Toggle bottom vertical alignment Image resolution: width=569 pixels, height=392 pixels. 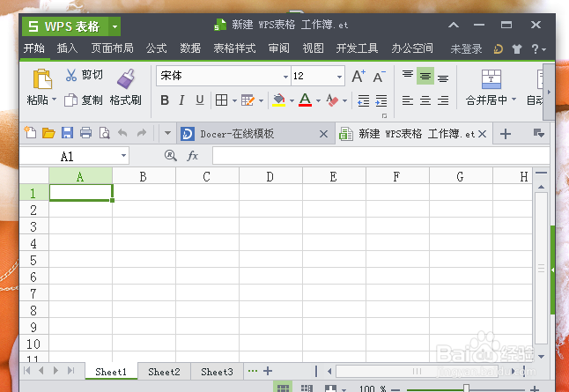(443, 78)
